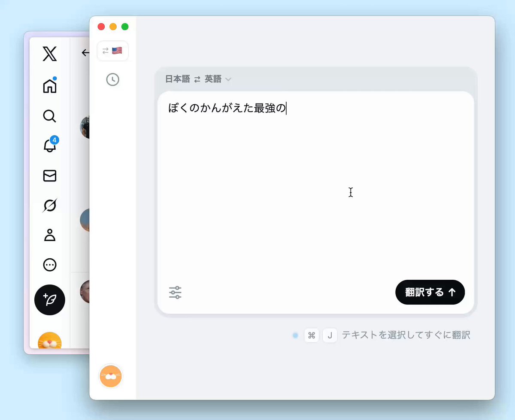Click the テキストを選択してすぐに翻訳 shortcut hint
The height and width of the screenshot is (420, 515).
(x=406, y=335)
